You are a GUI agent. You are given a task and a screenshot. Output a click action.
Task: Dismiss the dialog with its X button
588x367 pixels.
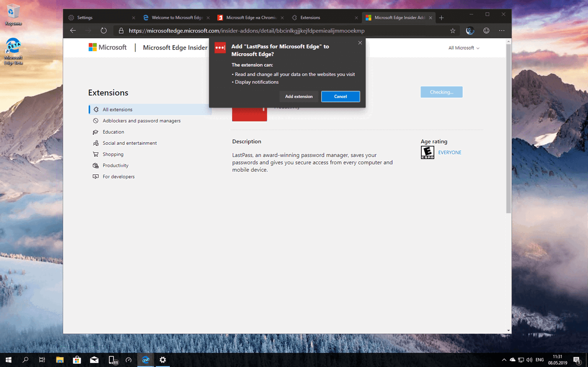[x=360, y=43]
